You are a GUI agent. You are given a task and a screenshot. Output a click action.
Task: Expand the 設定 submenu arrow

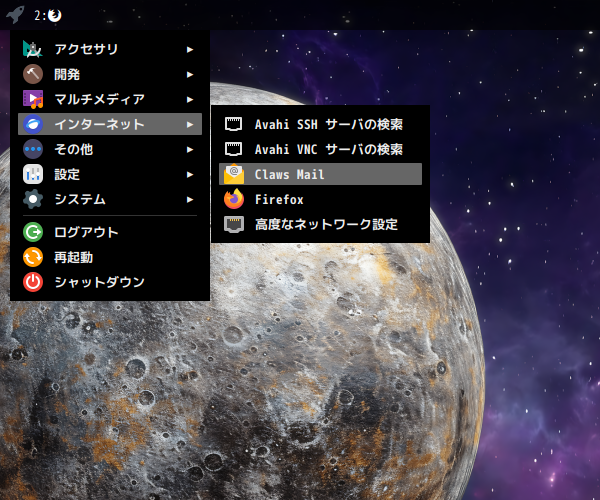[x=190, y=174]
